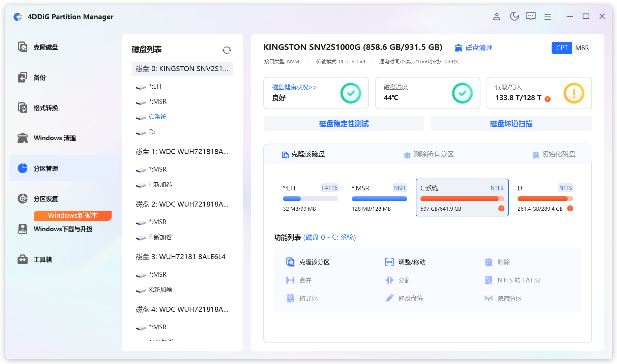
Task: Select the C:系统 NTFS partition card
Action: tap(462, 198)
